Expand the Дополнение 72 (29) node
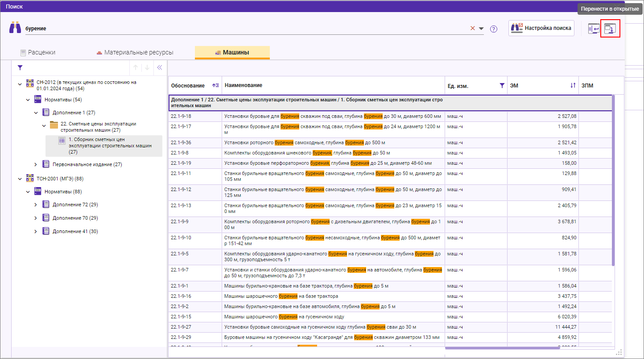This screenshot has width=644, height=359. [36, 205]
